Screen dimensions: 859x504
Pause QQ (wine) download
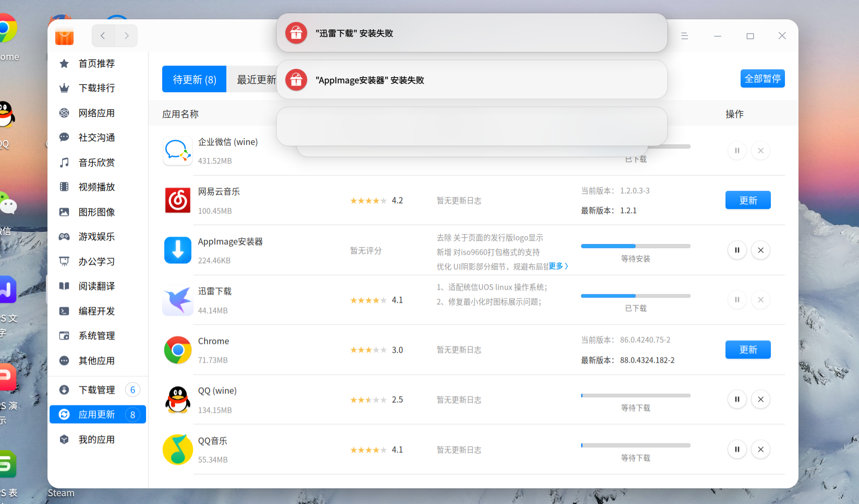click(737, 399)
